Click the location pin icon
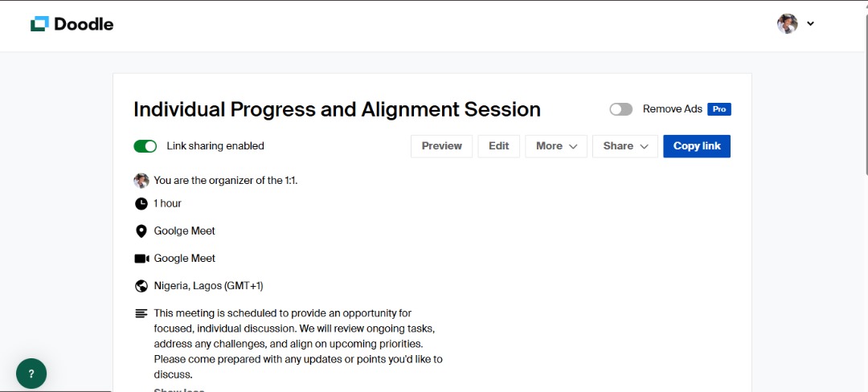 [141, 231]
